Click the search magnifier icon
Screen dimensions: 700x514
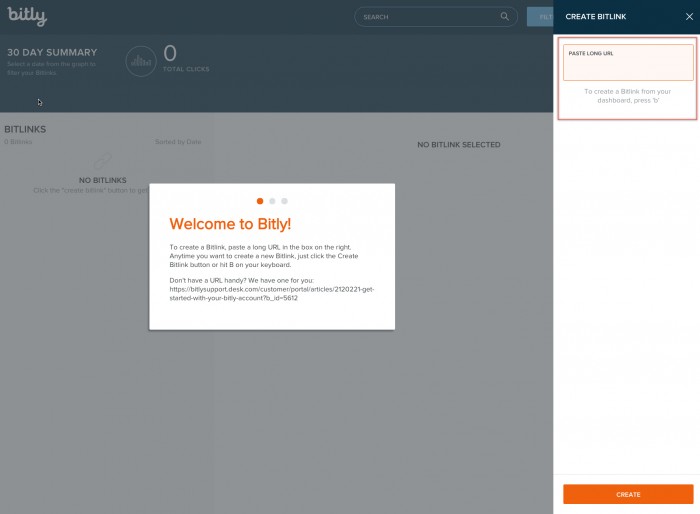[x=504, y=17]
